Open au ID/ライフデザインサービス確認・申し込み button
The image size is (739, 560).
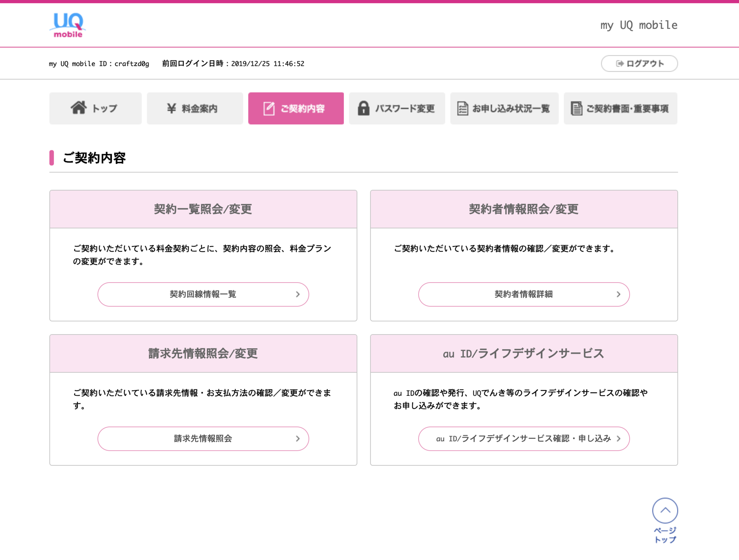[x=524, y=438]
